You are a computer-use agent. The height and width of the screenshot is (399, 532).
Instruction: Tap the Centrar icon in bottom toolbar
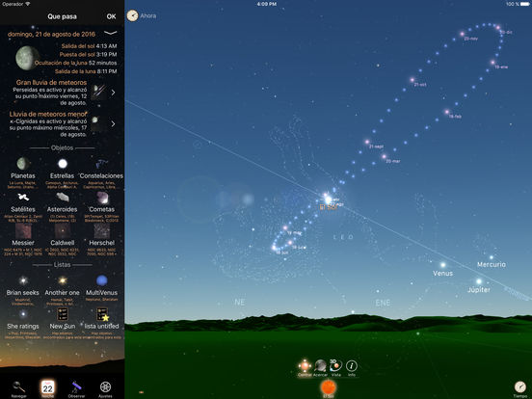[x=305, y=366]
